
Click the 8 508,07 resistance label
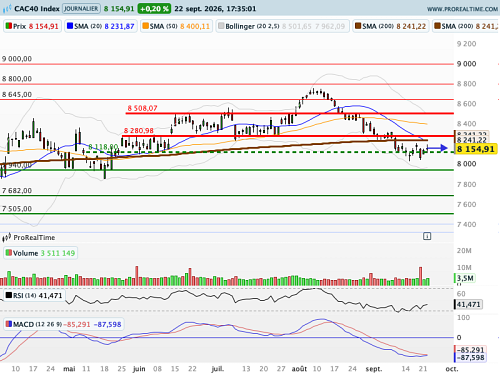click(x=142, y=108)
